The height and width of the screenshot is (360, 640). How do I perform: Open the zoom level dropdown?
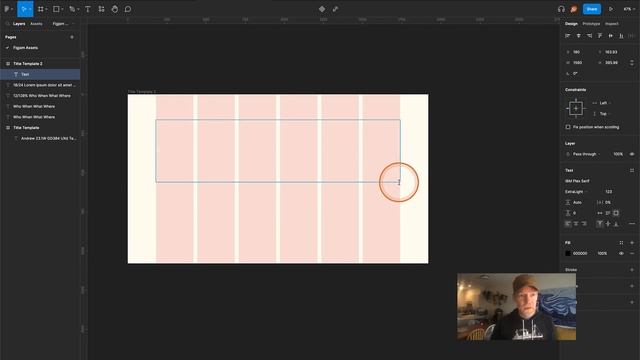[629, 9]
